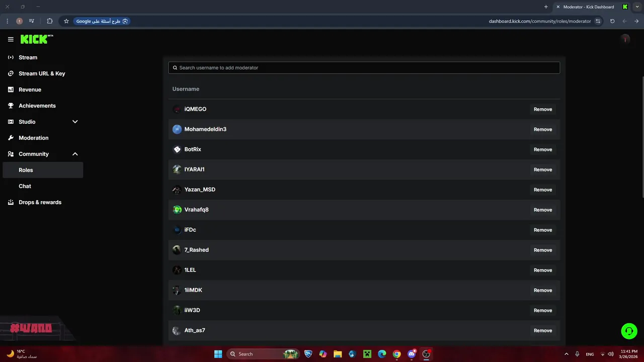Click Mohamedeldin3's blue avatar
644x362 pixels.
point(177,129)
